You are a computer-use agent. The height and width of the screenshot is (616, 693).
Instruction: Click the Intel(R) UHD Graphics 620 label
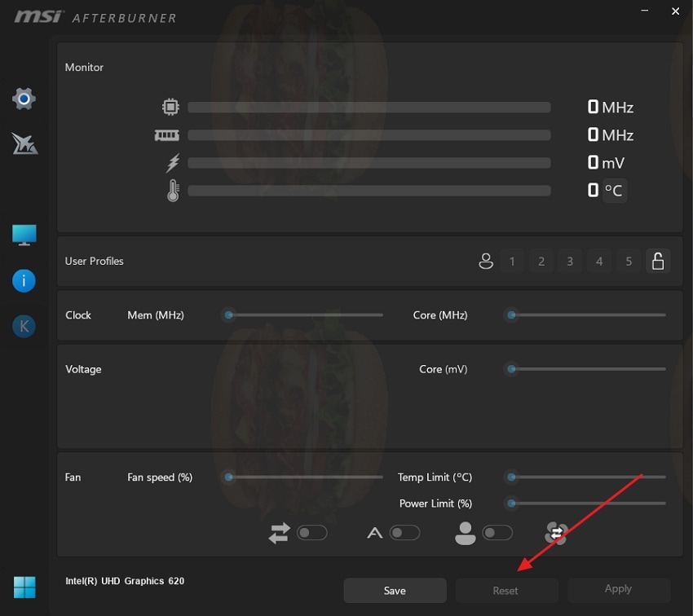click(x=125, y=581)
